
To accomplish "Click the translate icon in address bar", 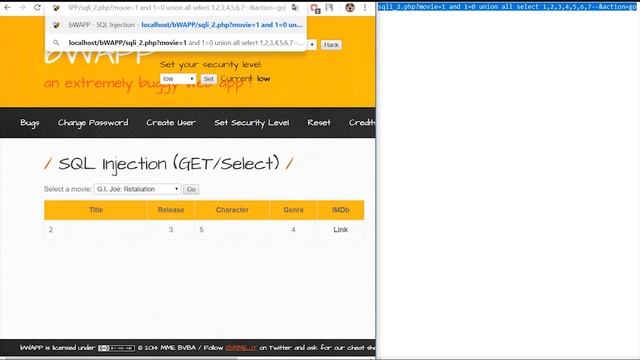I will pyautogui.click(x=295, y=7).
